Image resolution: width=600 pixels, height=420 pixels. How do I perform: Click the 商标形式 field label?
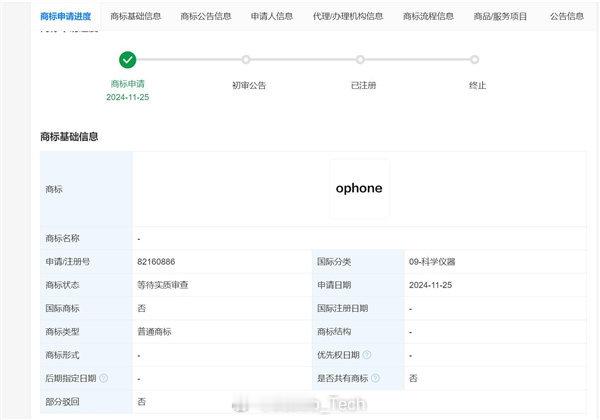(x=62, y=355)
